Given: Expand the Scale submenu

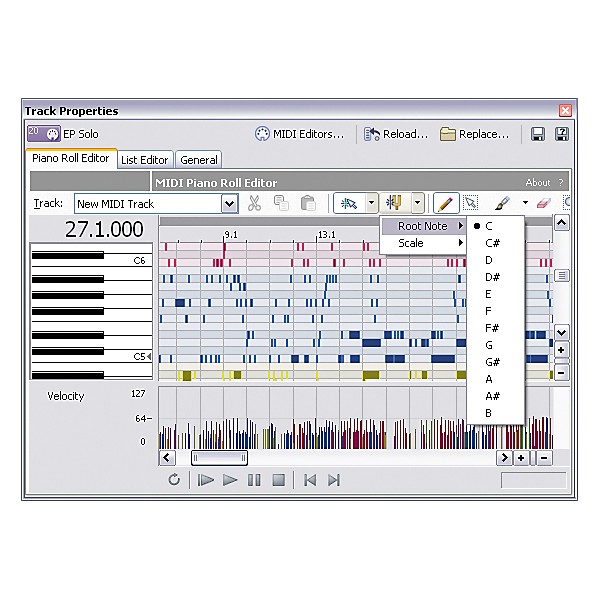Looking at the screenshot, I should coord(423,243).
